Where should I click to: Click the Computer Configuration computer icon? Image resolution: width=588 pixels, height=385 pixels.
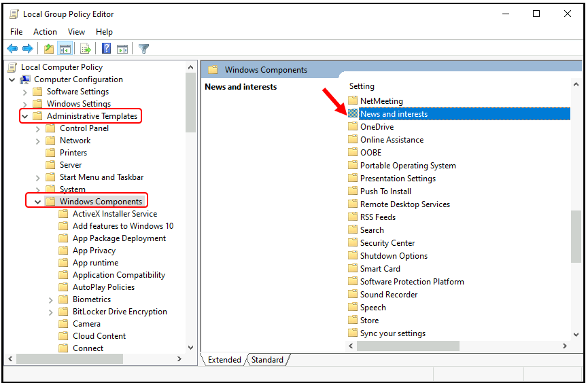coord(25,79)
